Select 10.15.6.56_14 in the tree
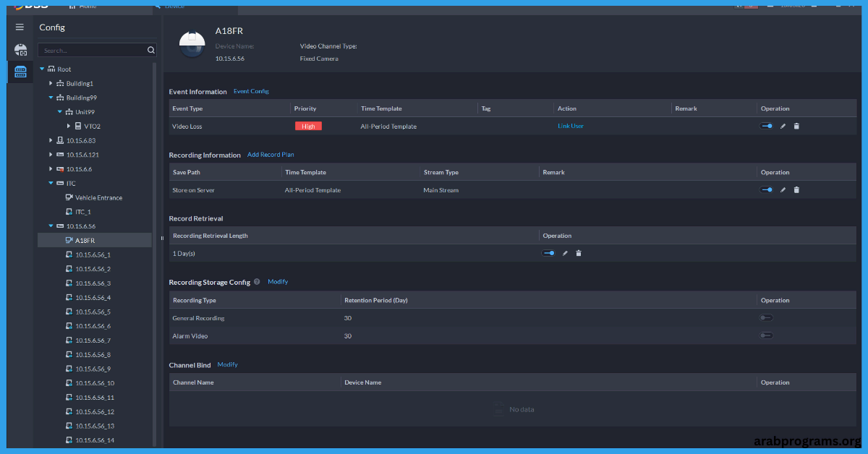This screenshot has height=454, width=868. point(95,440)
